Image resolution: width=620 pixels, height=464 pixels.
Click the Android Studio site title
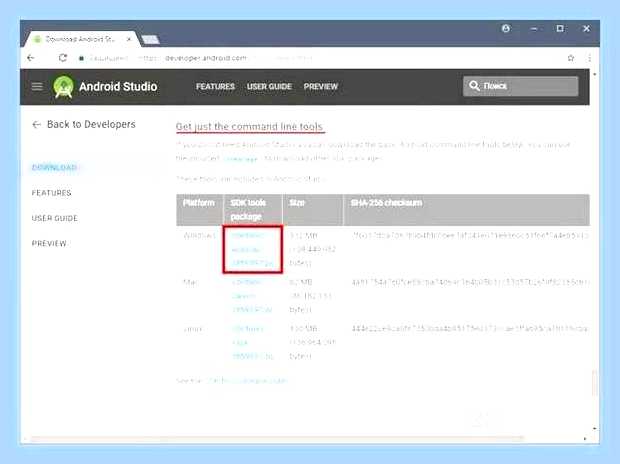coord(118,86)
